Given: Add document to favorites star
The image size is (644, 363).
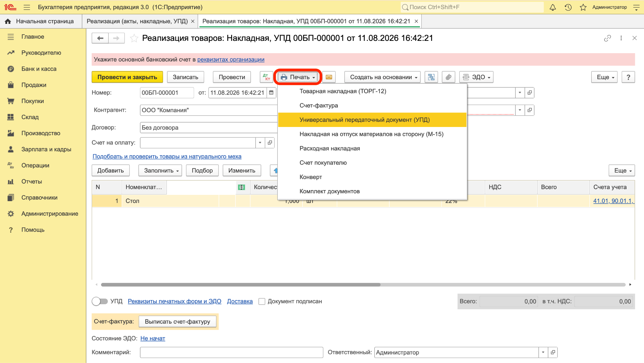Looking at the screenshot, I should click(134, 38).
